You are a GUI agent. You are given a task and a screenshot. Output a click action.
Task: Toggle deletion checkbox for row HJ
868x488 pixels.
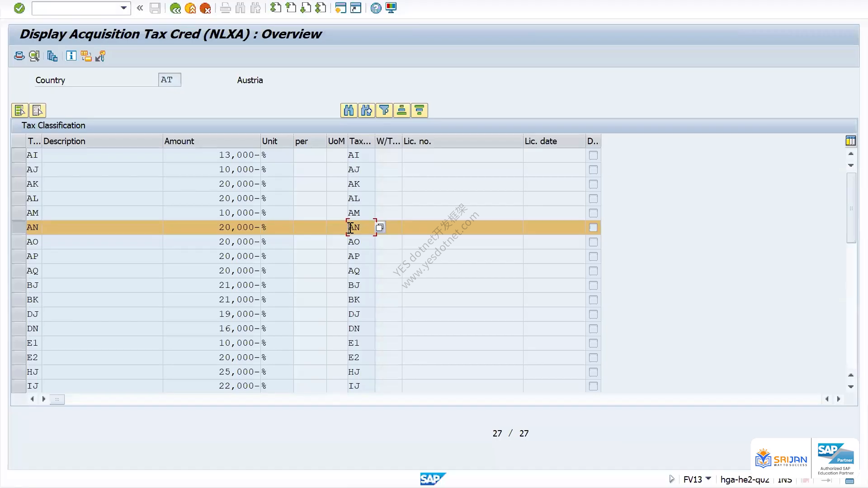[x=593, y=372]
